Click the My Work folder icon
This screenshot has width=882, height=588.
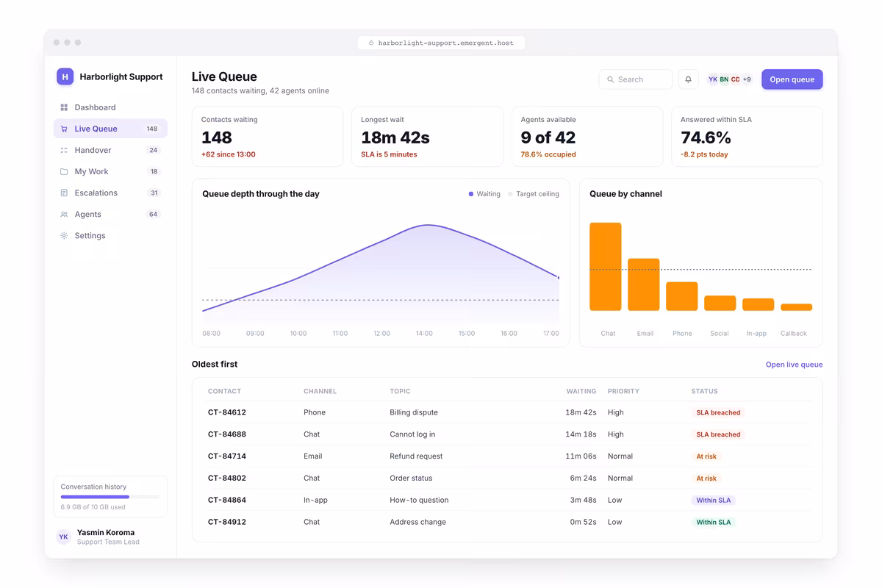[x=64, y=171]
